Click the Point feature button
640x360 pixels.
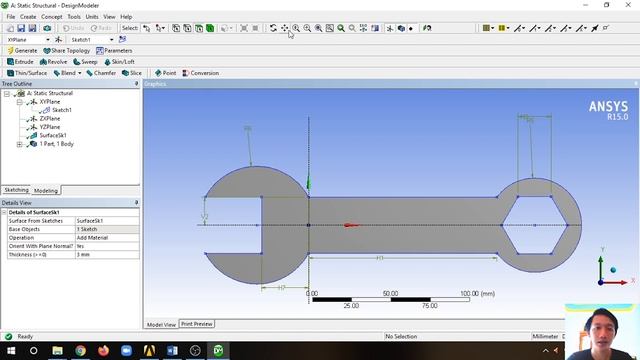pyautogui.click(x=165, y=73)
